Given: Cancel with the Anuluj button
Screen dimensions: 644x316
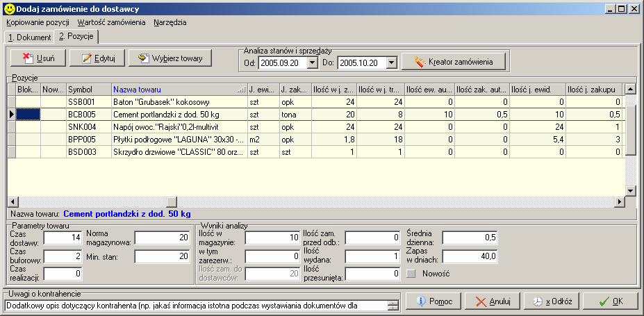Looking at the screenshot, I should (492, 301).
